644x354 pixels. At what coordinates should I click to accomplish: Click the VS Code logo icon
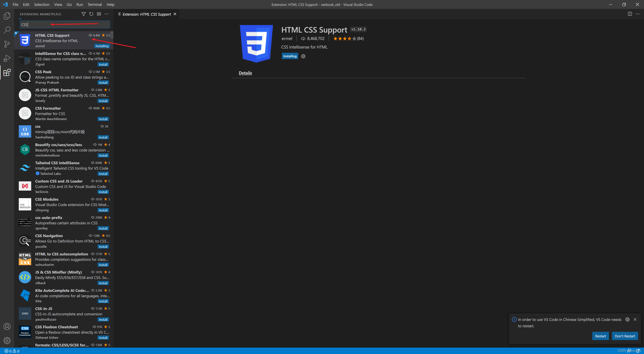5,5
